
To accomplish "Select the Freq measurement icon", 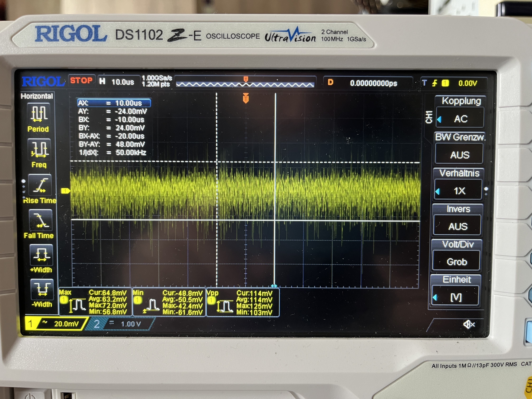I will [39, 149].
